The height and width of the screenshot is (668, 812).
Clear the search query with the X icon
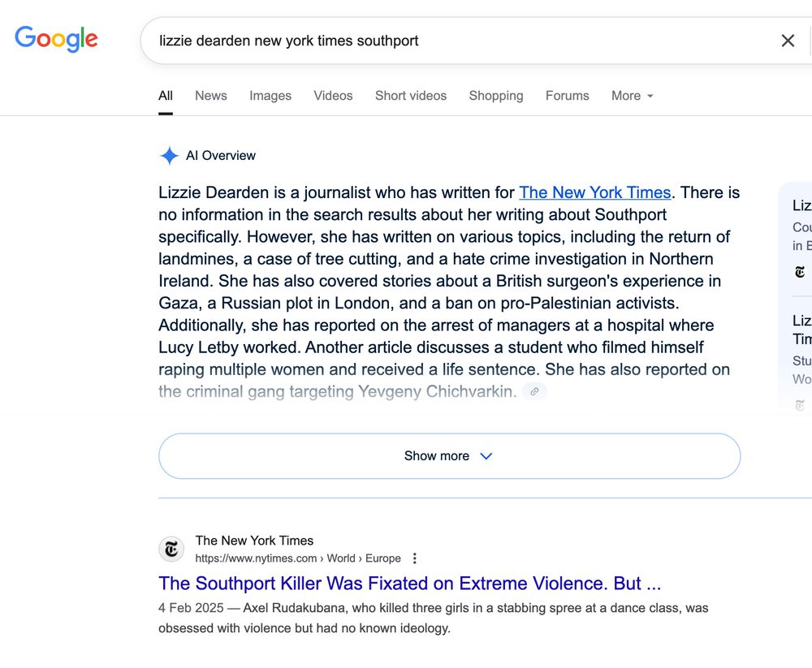coord(788,41)
